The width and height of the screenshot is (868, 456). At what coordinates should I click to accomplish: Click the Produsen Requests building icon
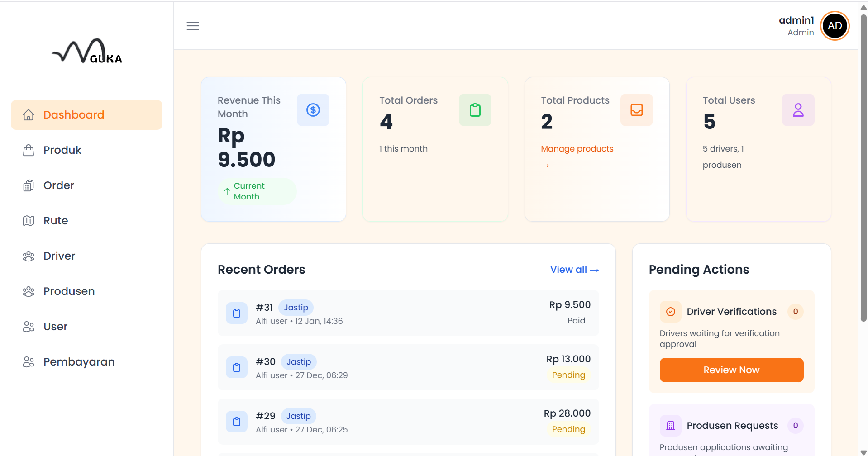670,426
